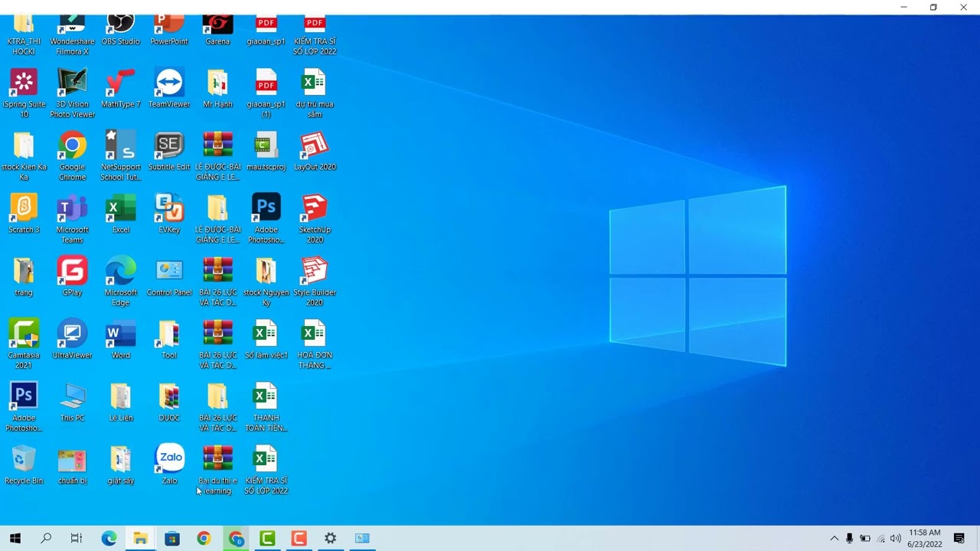This screenshot has width=980, height=551.
Task: Switch to orange Camtasia recorder taskbar icon
Action: pos(299,538)
